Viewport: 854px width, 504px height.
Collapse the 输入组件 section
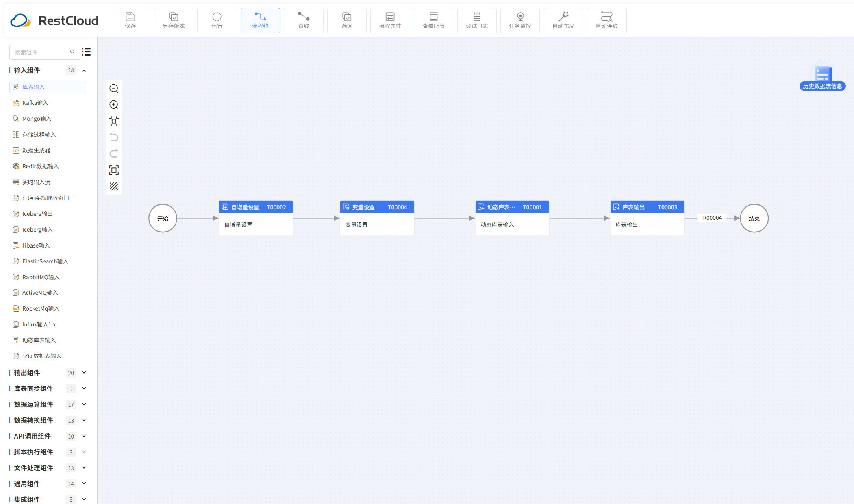(84, 70)
